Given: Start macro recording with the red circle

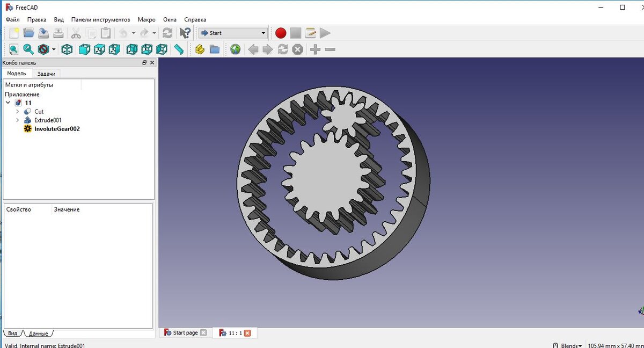Looking at the screenshot, I should 281,33.
